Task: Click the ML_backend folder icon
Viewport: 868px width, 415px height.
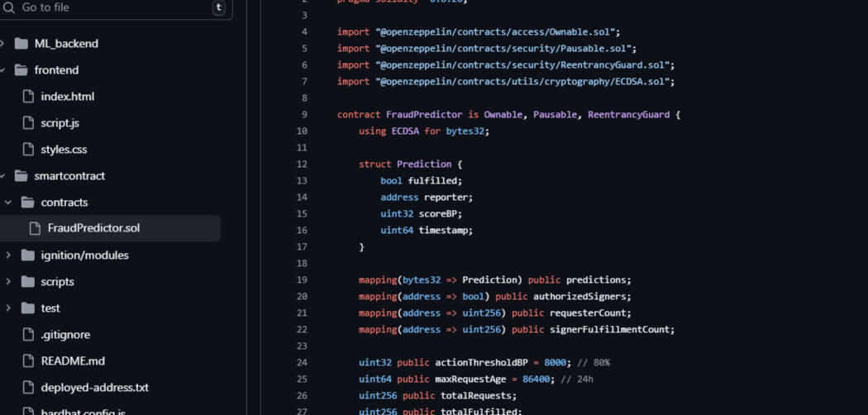Action: click(21, 44)
